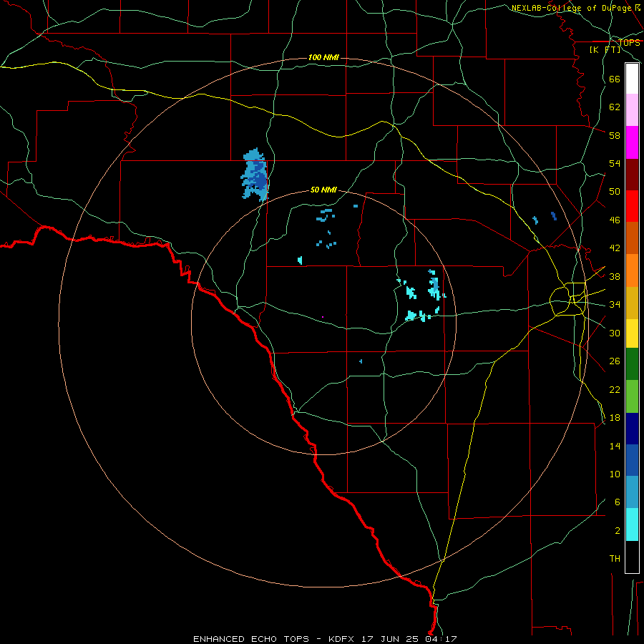This screenshot has height=644, width=644.
Task: Click the bright red legend swatch
Action: click(632, 206)
